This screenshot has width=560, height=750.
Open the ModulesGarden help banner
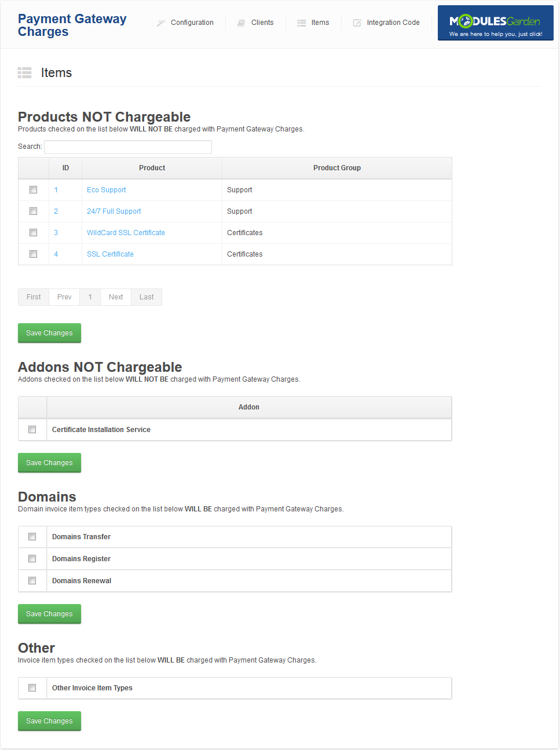click(x=495, y=23)
